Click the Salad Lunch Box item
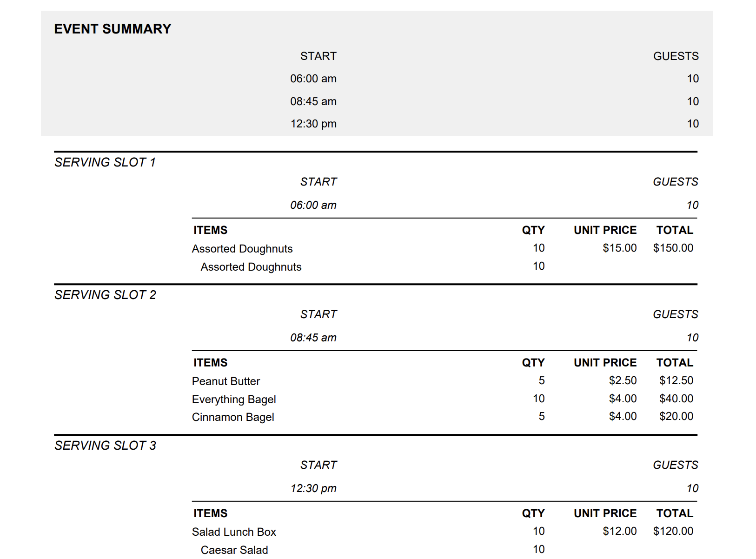The image size is (756, 559). [x=234, y=532]
